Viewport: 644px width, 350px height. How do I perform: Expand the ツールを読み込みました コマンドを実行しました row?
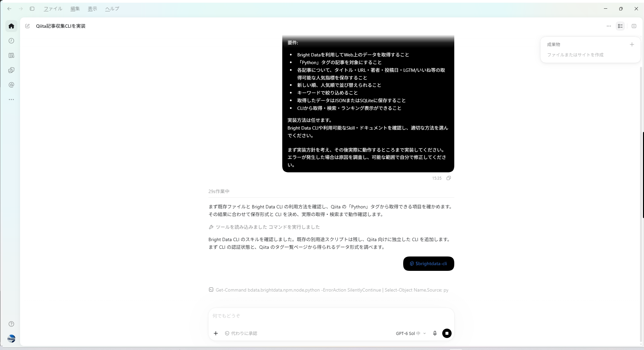[x=264, y=227]
